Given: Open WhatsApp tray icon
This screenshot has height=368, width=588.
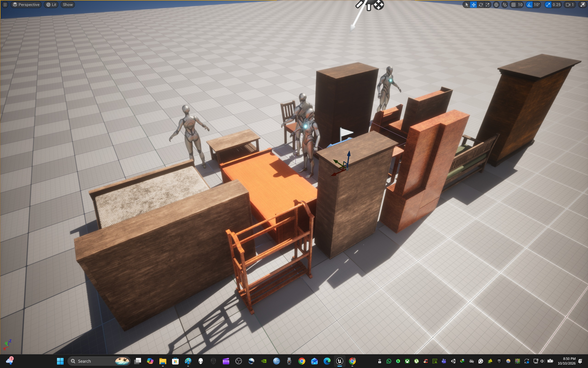Looking at the screenshot, I should 389,361.
